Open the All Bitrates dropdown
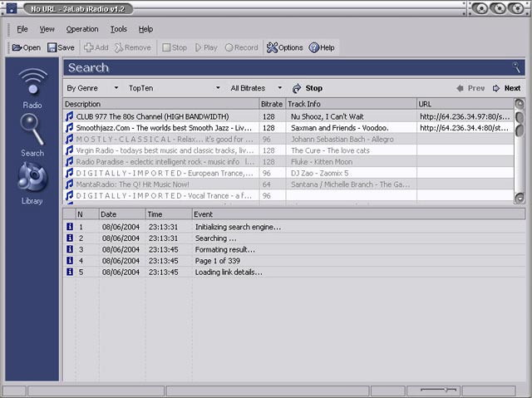 tap(256, 88)
